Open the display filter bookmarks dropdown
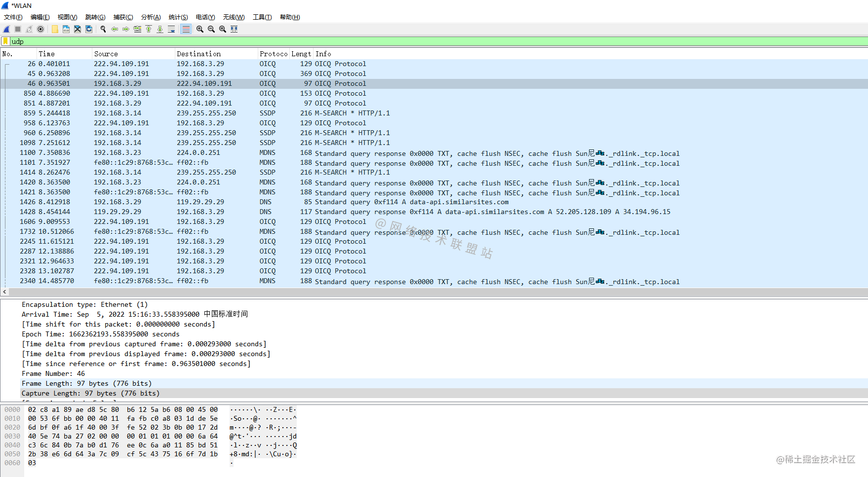This screenshot has width=868, height=477. 5,41
